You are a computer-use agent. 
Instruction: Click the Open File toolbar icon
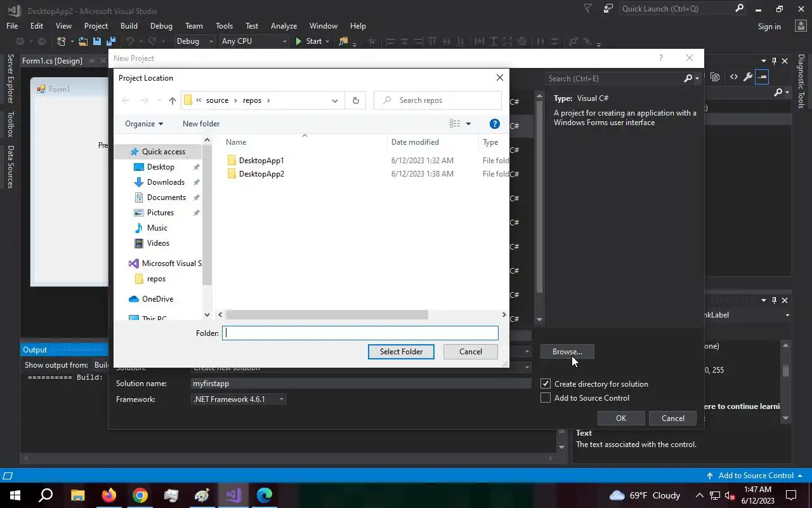point(83,41)
